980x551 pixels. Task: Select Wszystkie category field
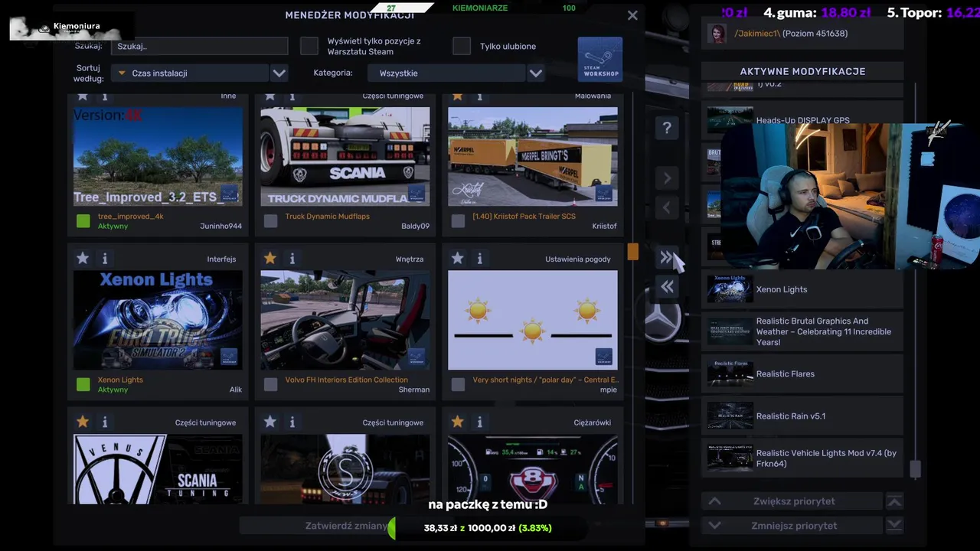446,73
